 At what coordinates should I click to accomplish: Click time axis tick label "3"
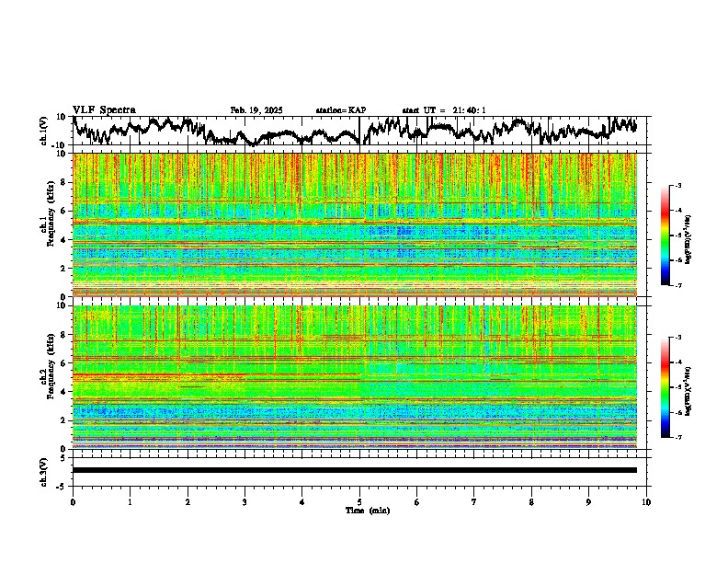(245, 502)
